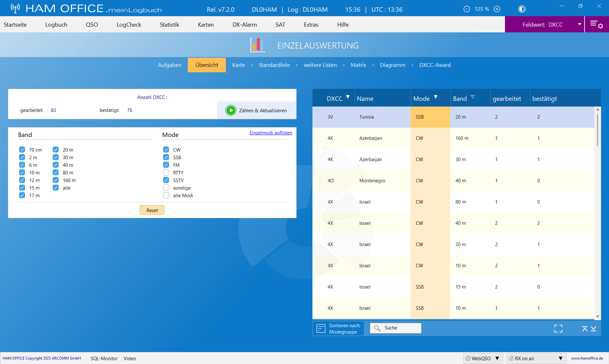609x364 pixels.
Task: Click the bestätigt column header
Action: pyautogui.click(x=545, y=99)
